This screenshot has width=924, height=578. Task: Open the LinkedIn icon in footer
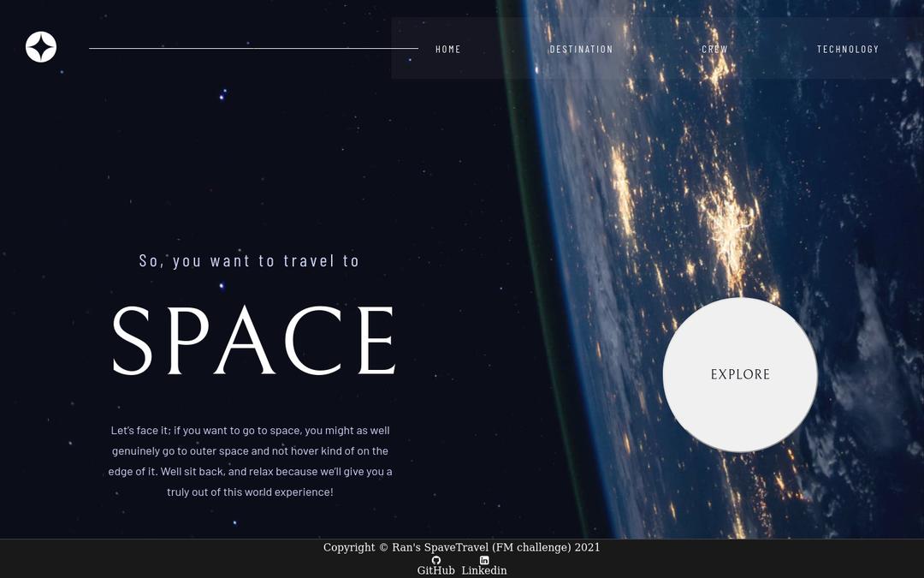pyautogui.click(x=484, y=560)
